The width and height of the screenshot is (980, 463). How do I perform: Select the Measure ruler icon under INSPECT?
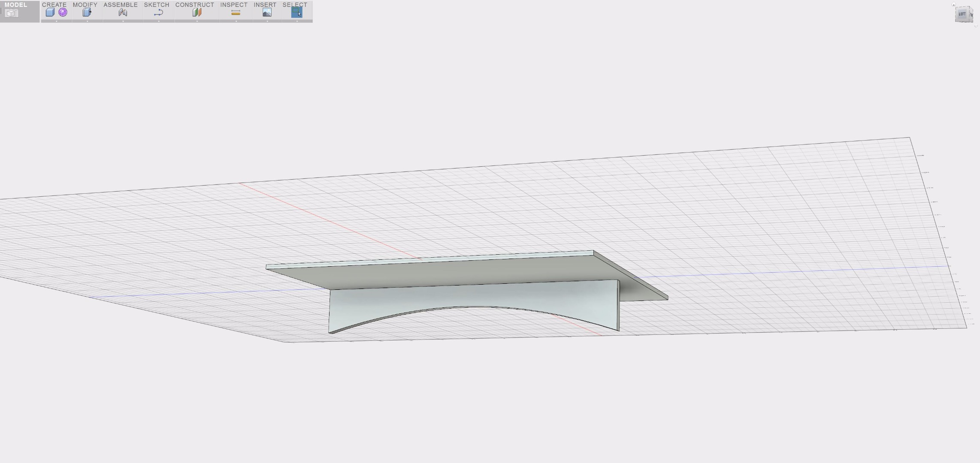coord(236,13)
